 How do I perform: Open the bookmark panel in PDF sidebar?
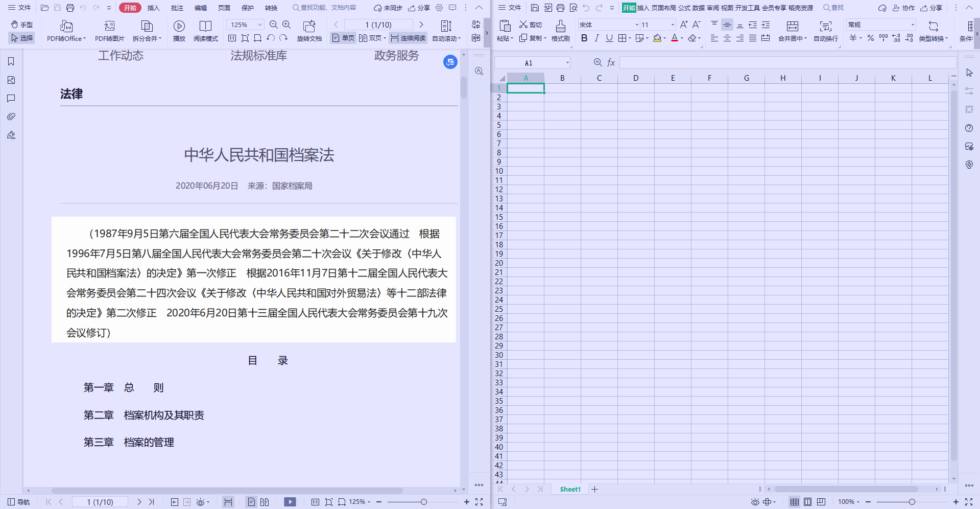point(11,62)
